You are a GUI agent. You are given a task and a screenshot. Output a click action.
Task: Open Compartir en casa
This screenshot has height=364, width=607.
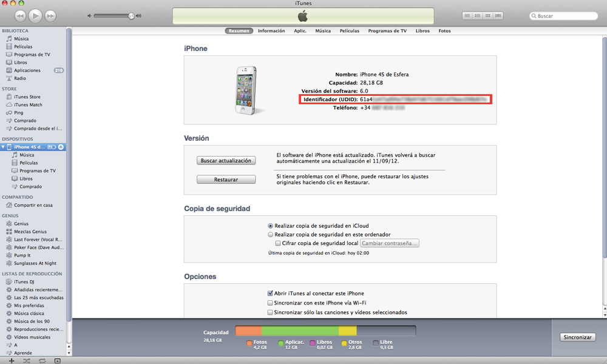tap(33, 205)
